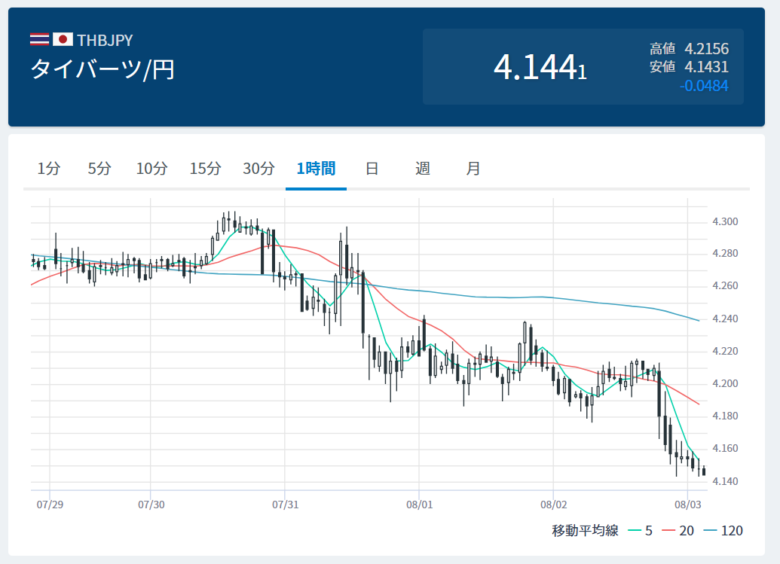780x564 pixels.
Task: Select the 5分 chart interval
Action: pos(99,169)
